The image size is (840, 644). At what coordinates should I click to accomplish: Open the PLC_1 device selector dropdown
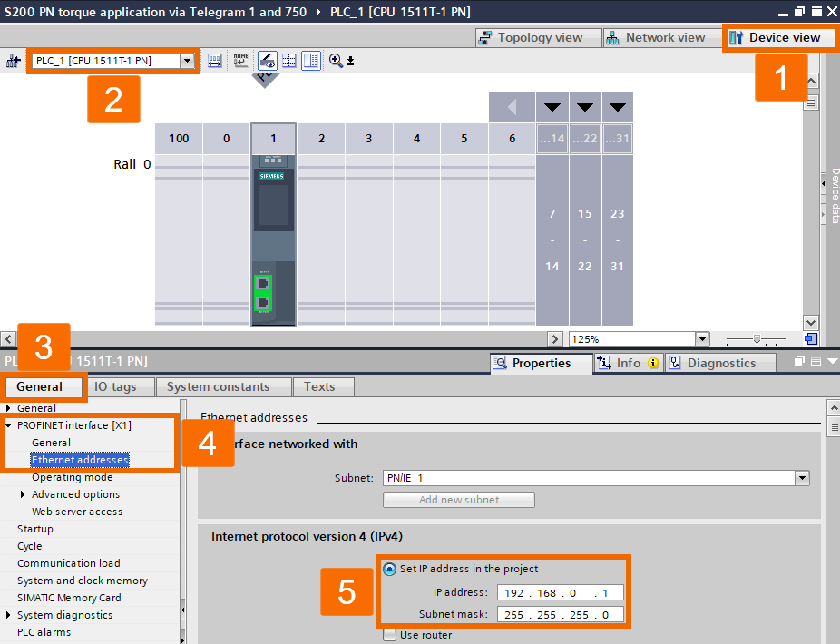[x=189, y=61]
